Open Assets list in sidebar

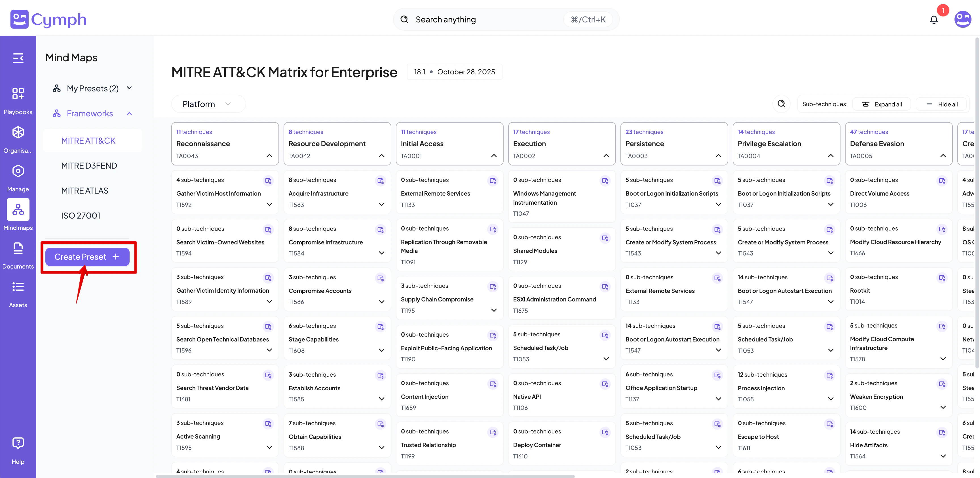pos(18,294)
